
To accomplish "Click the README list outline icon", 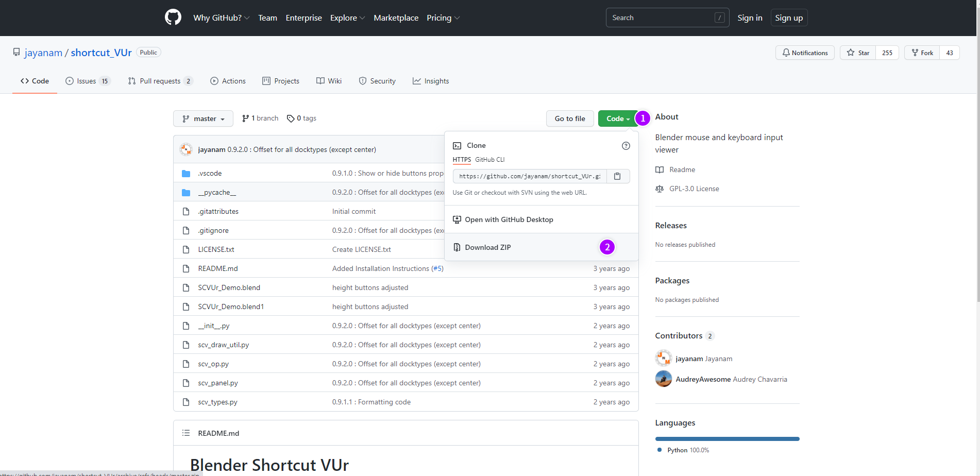I will coord(186,433).
